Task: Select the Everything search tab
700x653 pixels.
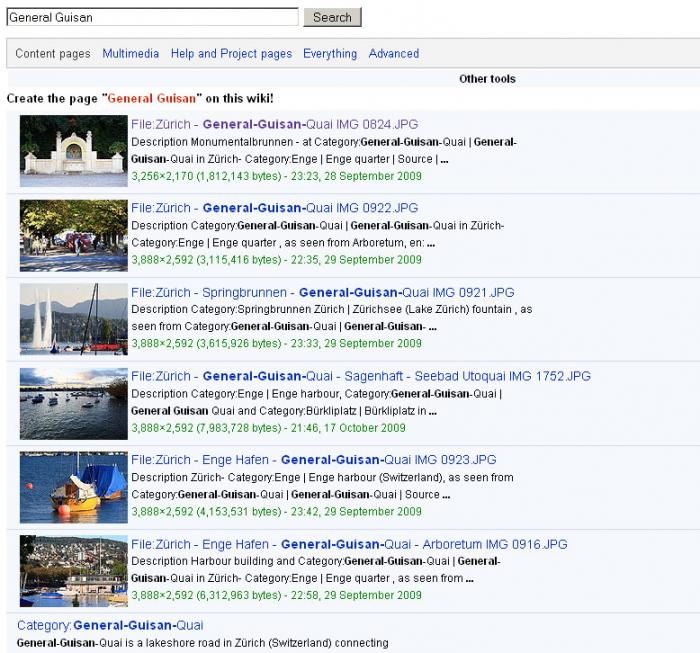Action: coord(330,54)
